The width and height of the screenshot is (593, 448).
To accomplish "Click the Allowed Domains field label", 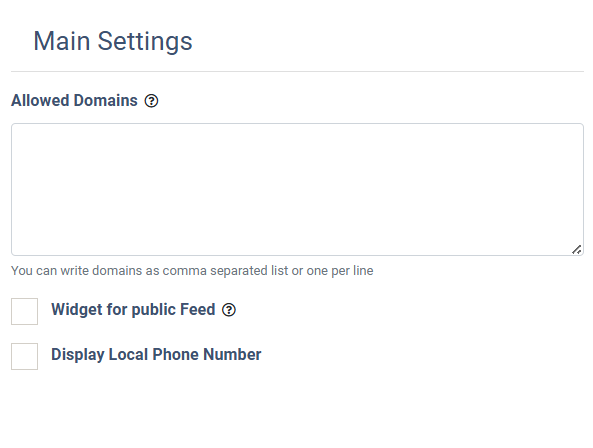I will (x=74, y=101).
